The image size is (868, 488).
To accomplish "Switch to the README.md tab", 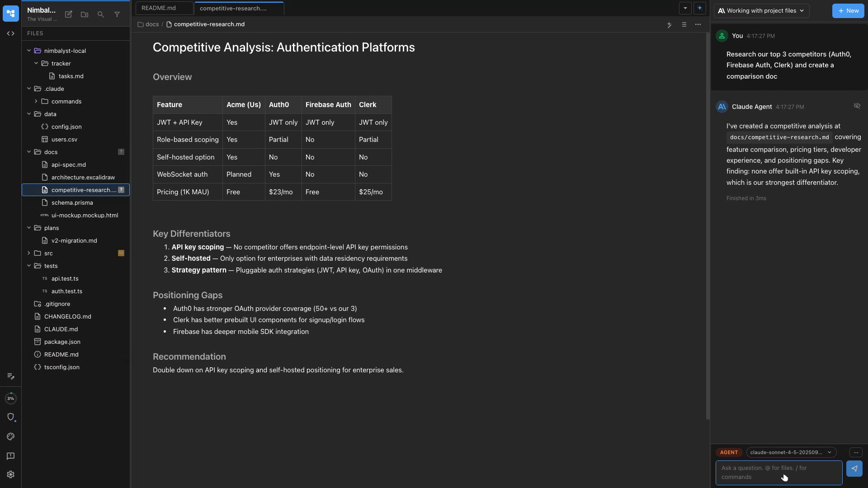I will pos(159,8).
